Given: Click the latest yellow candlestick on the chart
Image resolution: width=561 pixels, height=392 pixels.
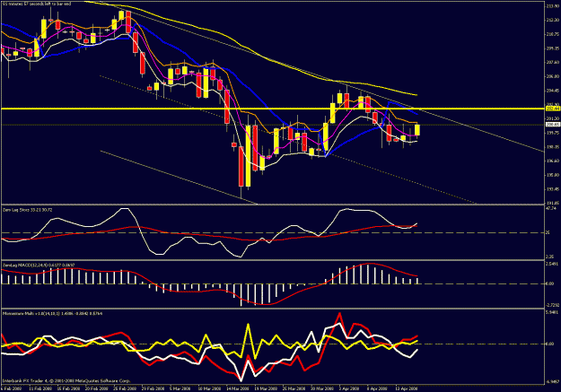Looking at the screenshot, I should click(x=417, y=130).
